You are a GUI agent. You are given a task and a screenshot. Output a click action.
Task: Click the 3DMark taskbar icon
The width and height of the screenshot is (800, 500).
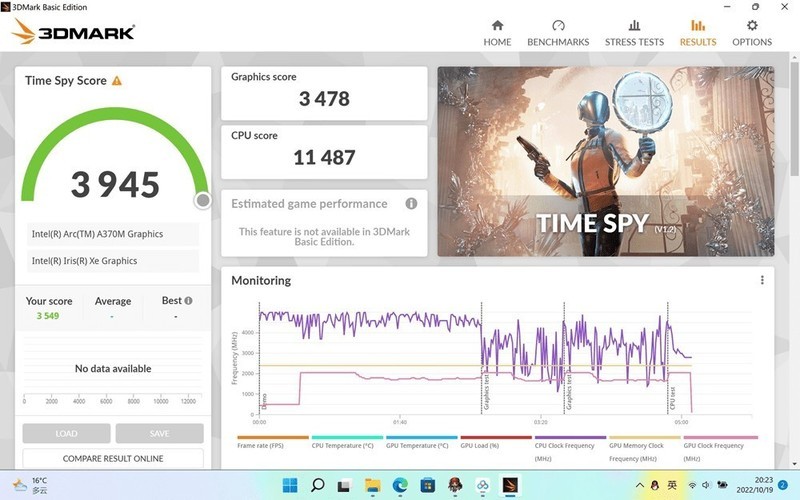(x=510, y=485)
